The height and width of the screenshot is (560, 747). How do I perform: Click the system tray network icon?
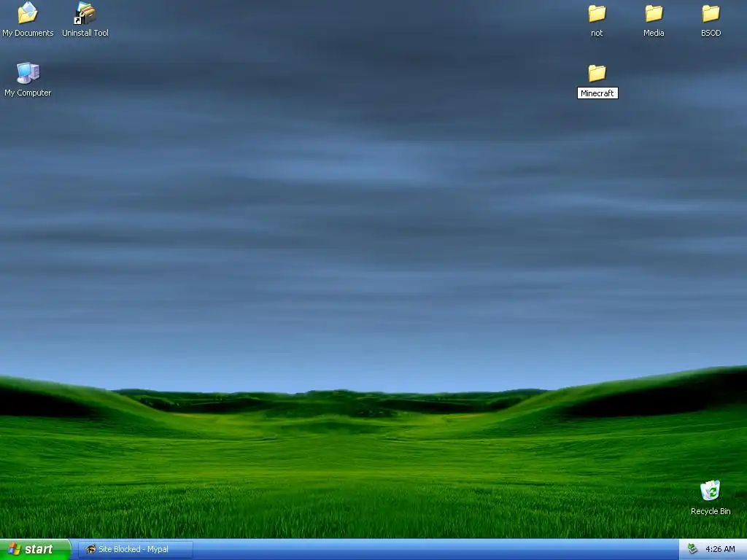pos(693,549)
